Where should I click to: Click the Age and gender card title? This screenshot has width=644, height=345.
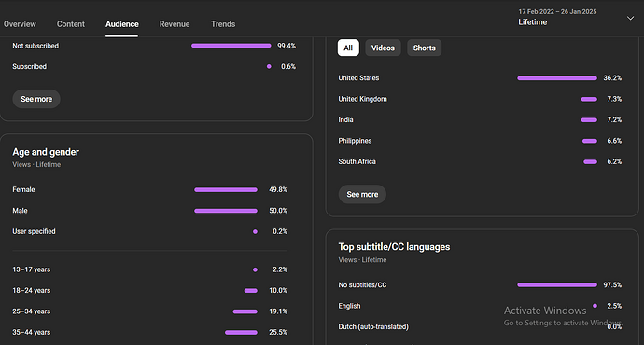(46, 152)
